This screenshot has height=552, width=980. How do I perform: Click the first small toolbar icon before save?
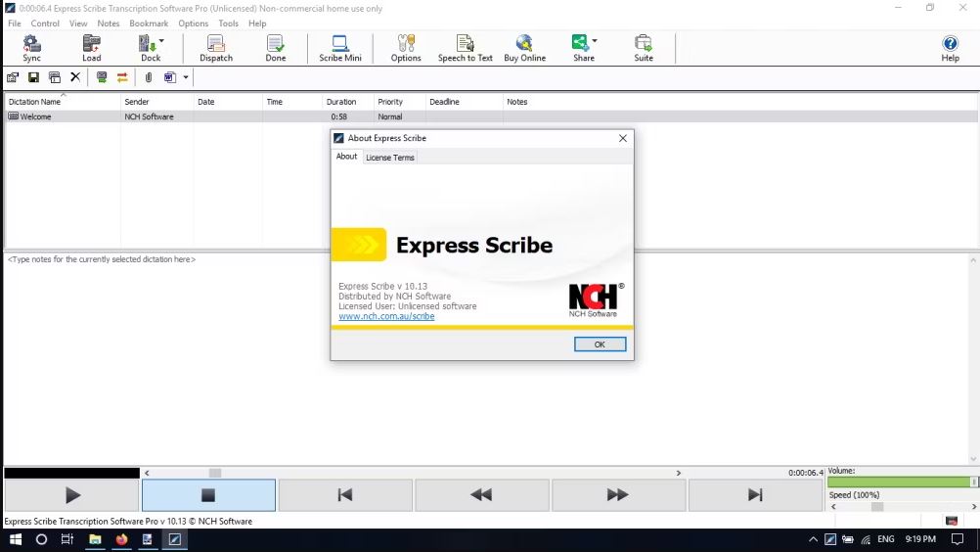(13, 77)
